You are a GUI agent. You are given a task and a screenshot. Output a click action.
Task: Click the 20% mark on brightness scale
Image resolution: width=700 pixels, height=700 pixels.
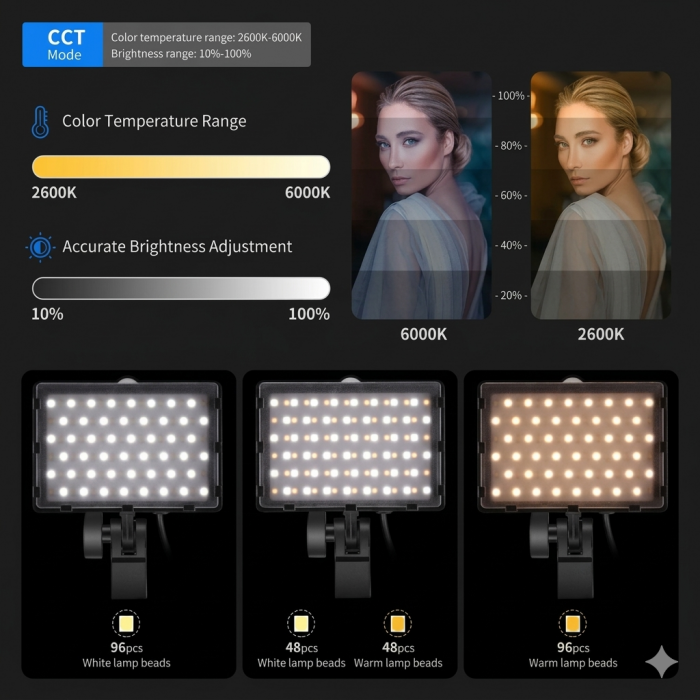coord(511,295)
